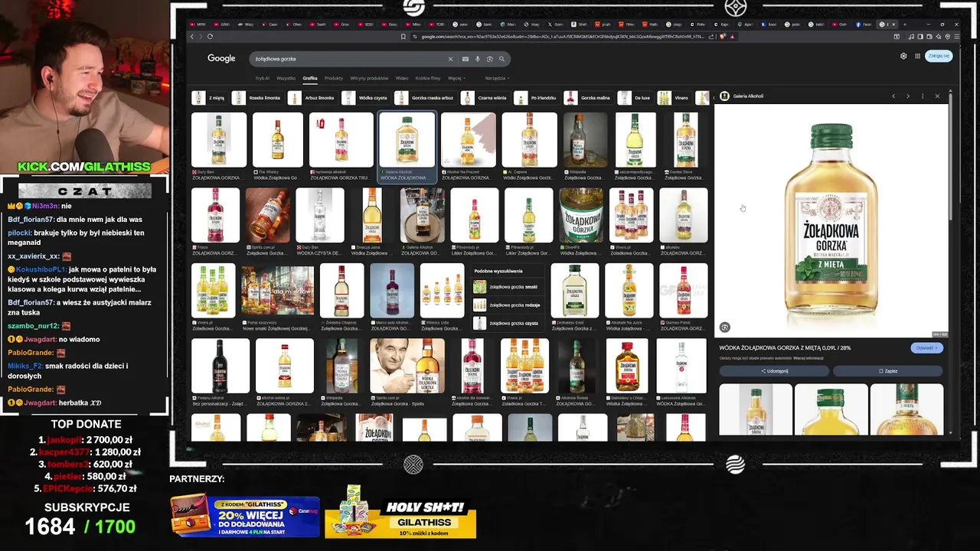Open the Wideo tab
The image size is (980, 551).
click(402, 78)
